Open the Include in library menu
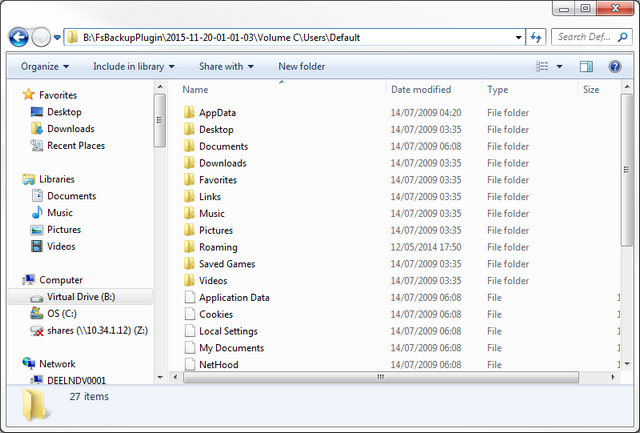 pos(133,67)
